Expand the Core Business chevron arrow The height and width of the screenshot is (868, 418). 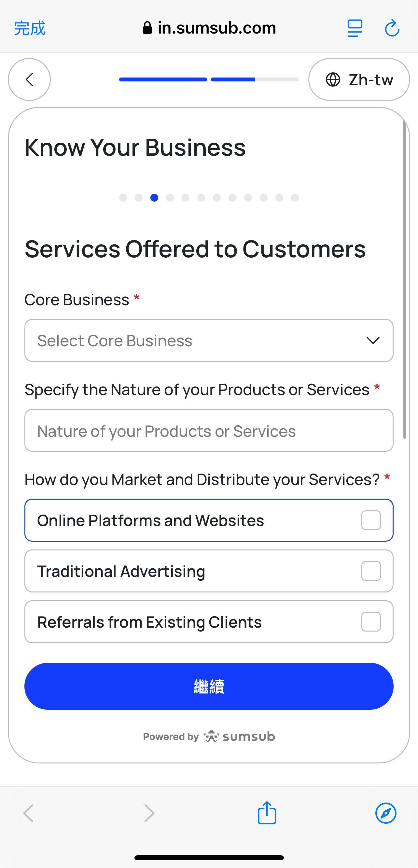pyautogui.click(x=373, y=340)
